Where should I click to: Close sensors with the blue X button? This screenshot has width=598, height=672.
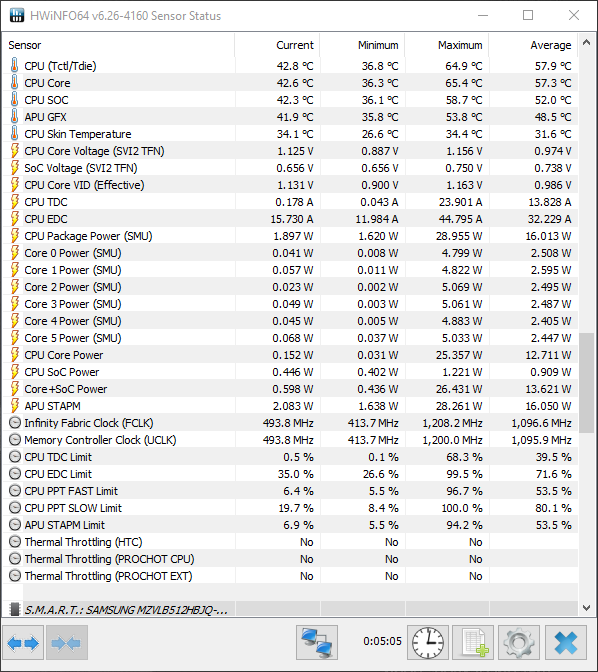click(x=566, y=642)
